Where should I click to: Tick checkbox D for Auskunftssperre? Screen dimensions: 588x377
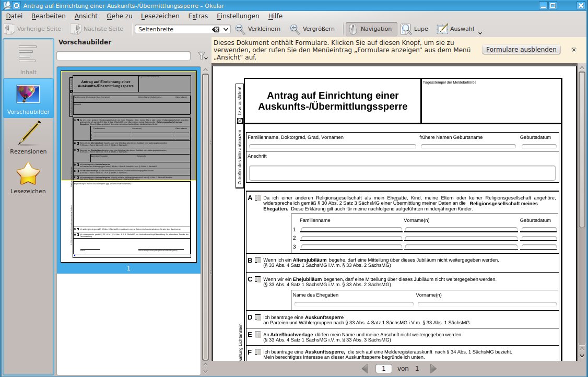(x=258, y=317)
